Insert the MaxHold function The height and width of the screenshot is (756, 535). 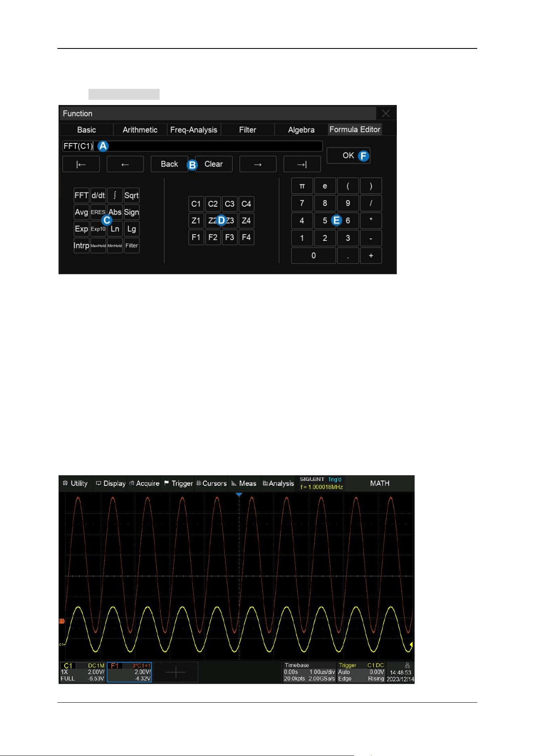98,246
